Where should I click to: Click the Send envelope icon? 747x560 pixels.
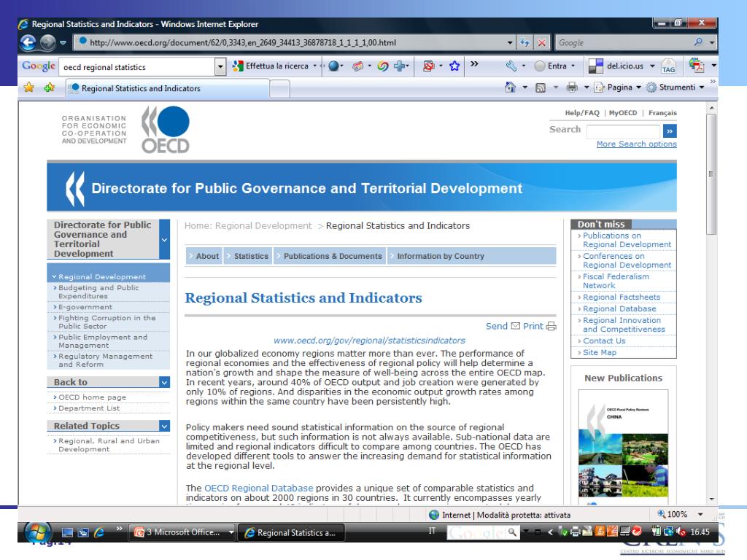(x=515, y=326)
